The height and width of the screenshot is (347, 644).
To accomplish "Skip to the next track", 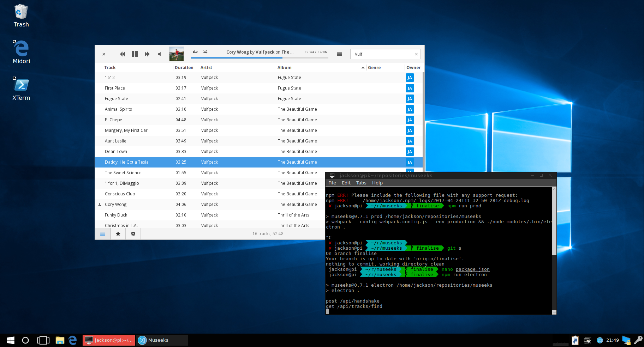I will pos(147,54).
